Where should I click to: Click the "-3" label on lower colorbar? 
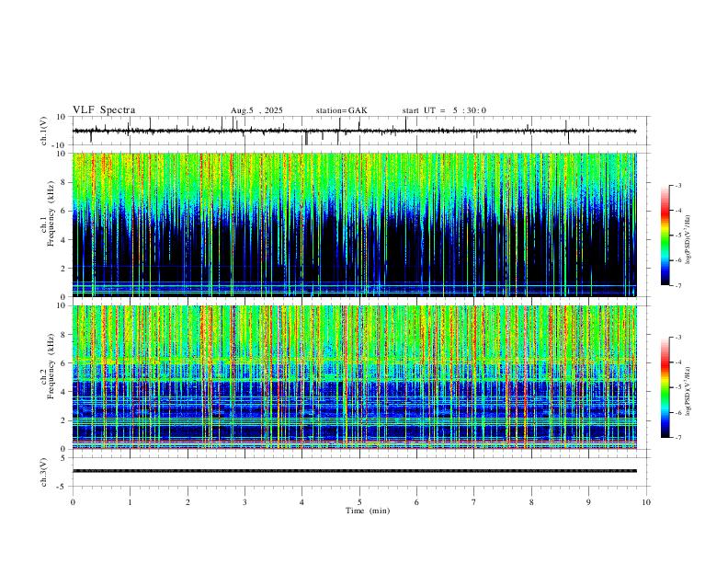click(x=678, y=338)
